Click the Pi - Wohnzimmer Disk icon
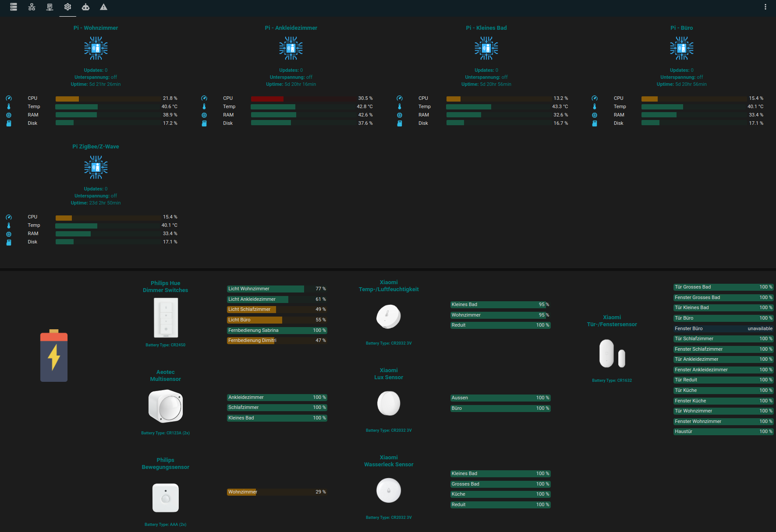Screen dimensions: 776x532 9,123
